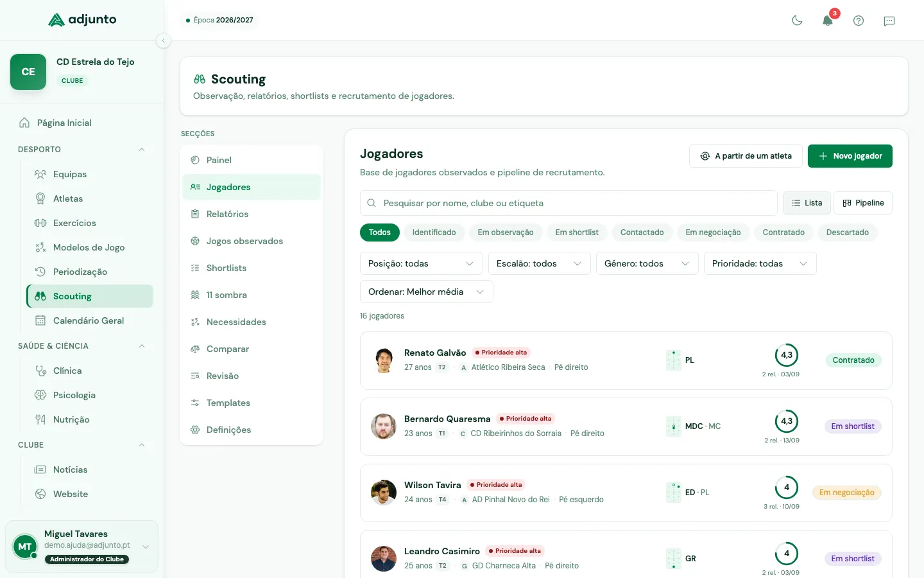Open Escalão: todos dropdown
This screenshot has height=578, width=924.
click(x=540, y=263)
